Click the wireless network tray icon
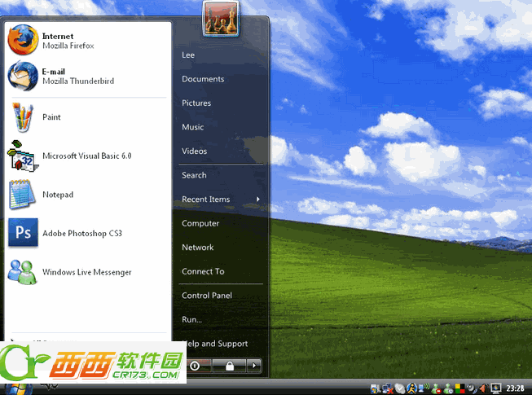532x395 pixels. [424, 388]
